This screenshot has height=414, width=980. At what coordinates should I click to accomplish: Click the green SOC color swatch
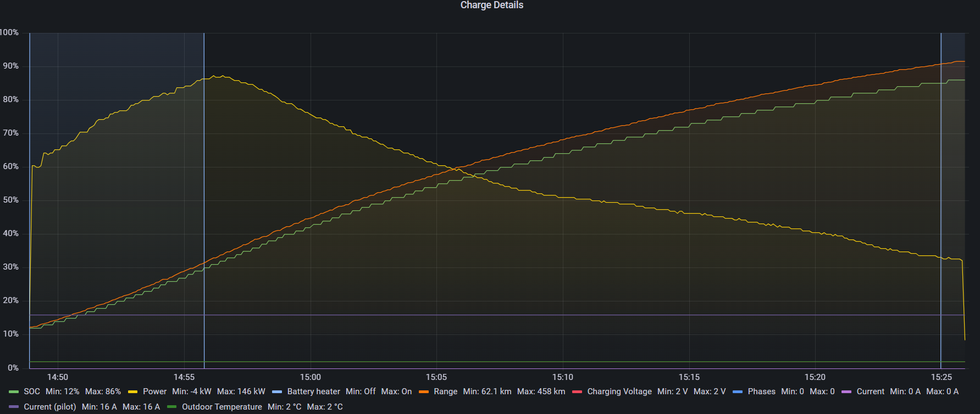tap(14, 392)
